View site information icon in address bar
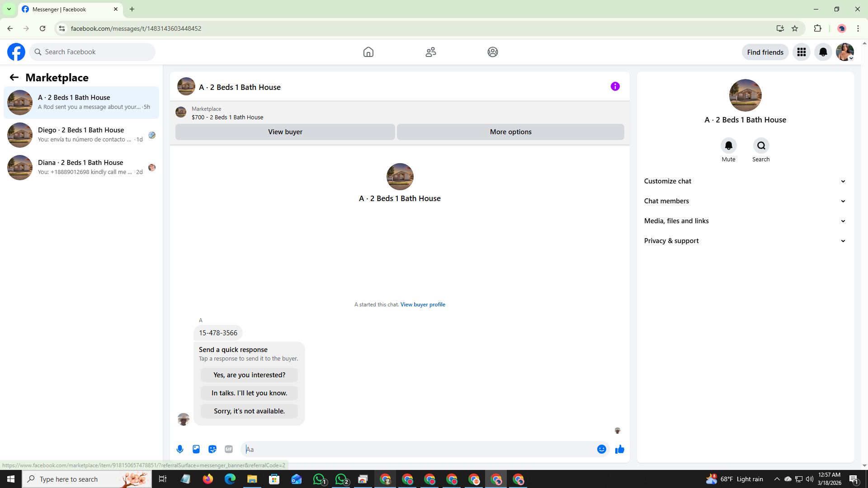 (x=62, y=28)
